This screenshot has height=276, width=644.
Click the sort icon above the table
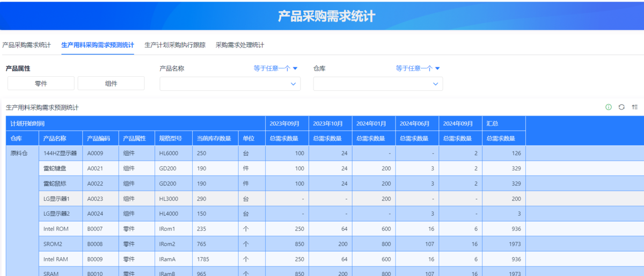pos(635,107)
